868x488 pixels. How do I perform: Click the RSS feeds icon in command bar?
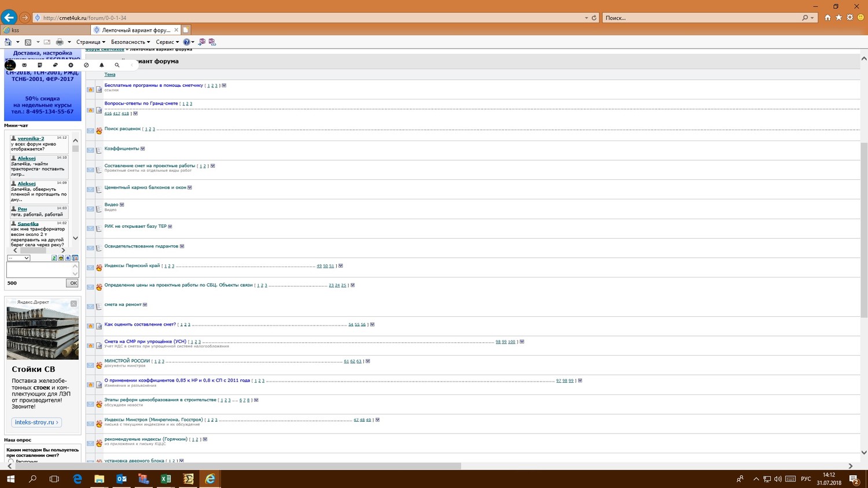[28, 42]
